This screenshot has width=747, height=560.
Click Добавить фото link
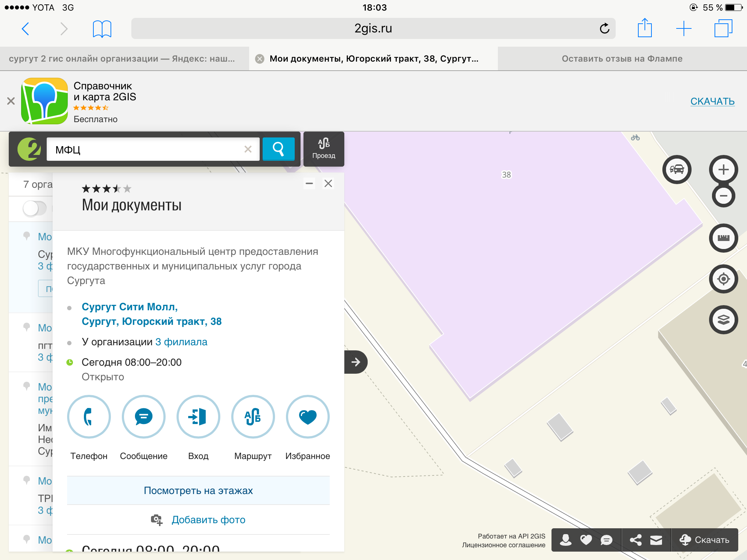(x=208, y=520)
